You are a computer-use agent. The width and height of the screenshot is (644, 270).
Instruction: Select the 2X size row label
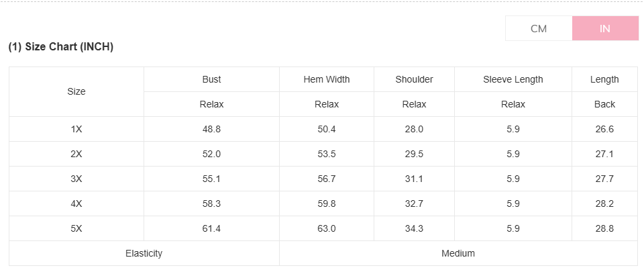pyautogui.click(x=76, y=154)
